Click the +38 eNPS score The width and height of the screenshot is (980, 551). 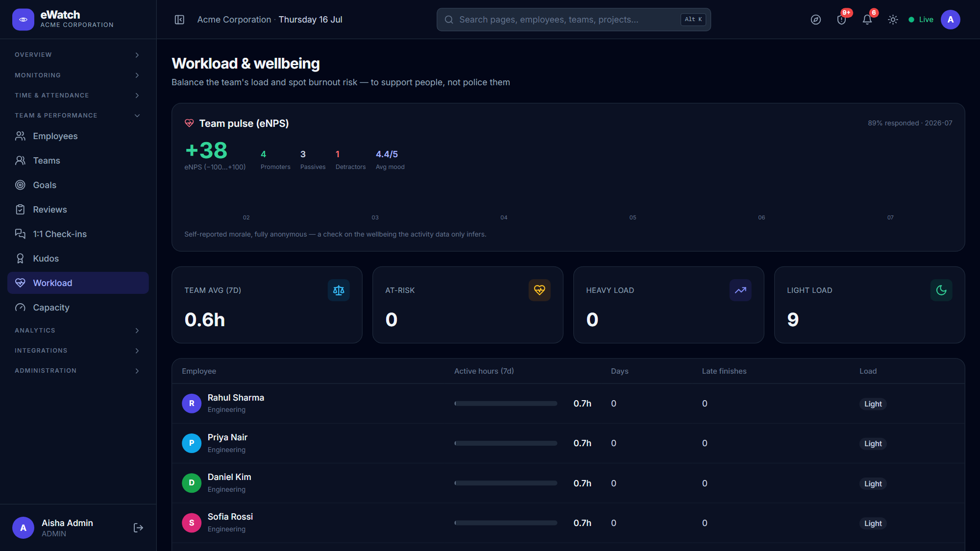point(206,150)
